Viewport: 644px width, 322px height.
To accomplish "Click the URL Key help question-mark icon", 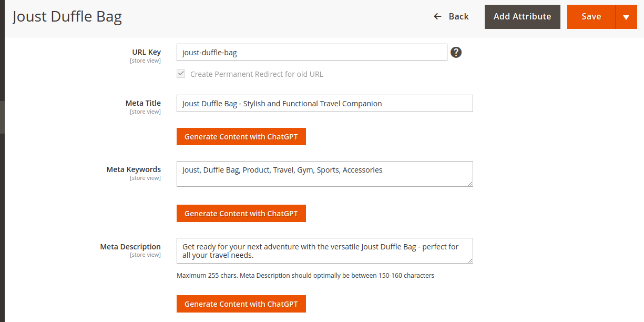I will (x=456, y=52).
